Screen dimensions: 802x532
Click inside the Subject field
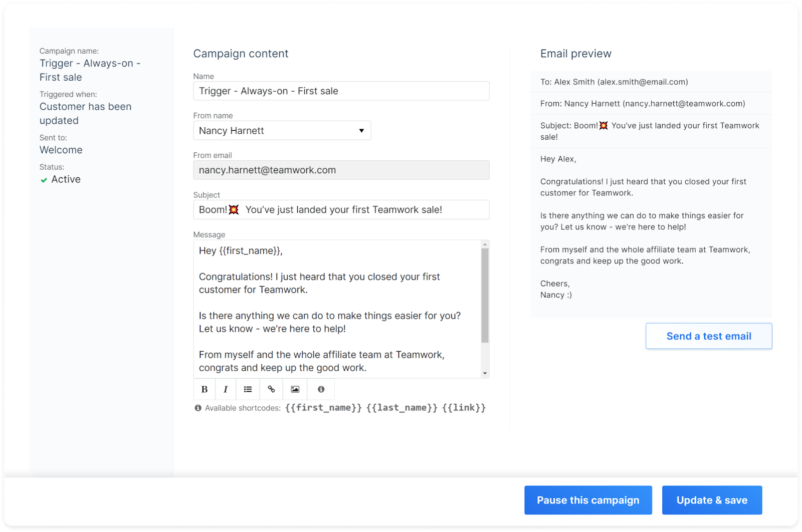click(341, 209)
